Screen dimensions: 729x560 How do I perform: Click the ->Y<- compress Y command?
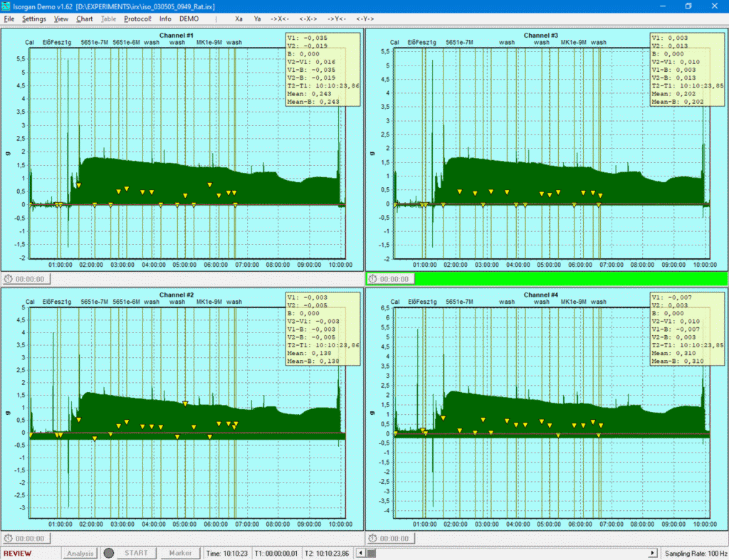point(337,19)
